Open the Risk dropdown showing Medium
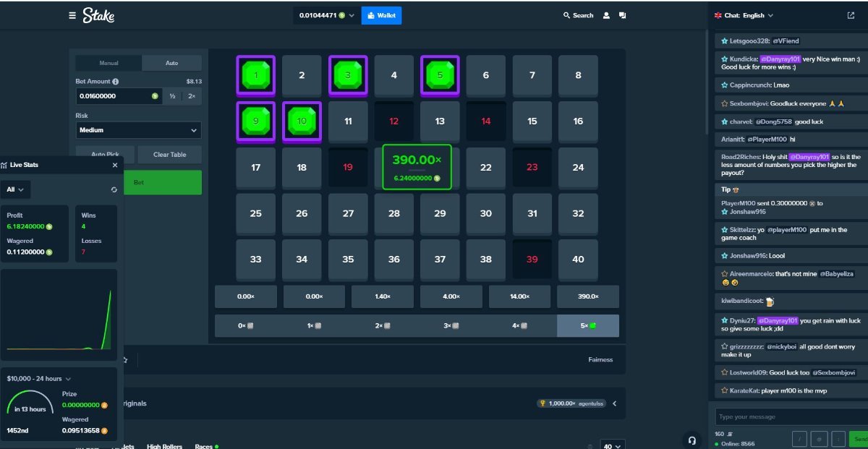Image resolution: width=868 pixels, height=449 pixels. point(138,130)
